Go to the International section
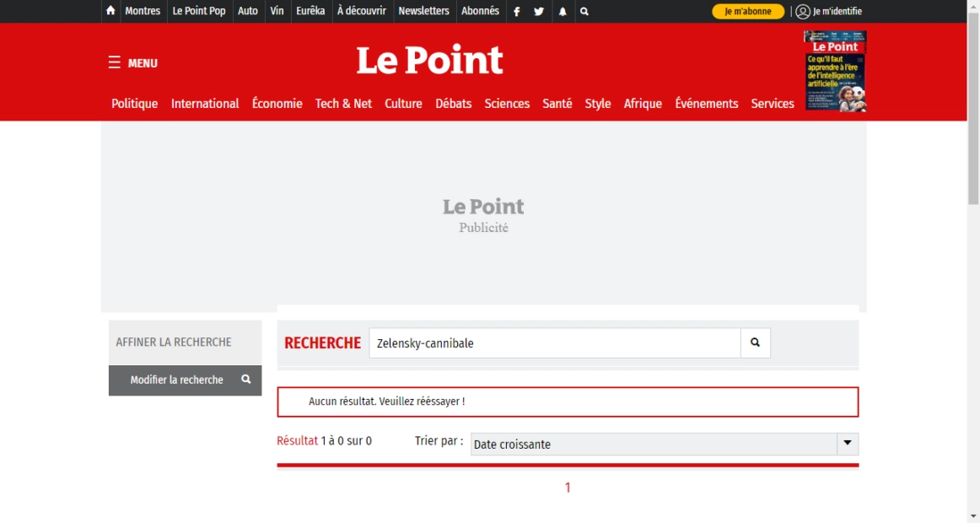980x523 pixels. 205,104
